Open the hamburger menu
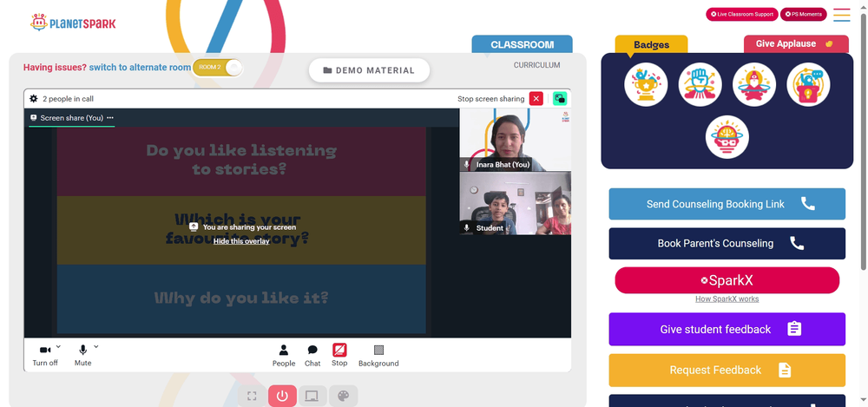The height and width of the screenshot is (407, 868). (841, 15)
